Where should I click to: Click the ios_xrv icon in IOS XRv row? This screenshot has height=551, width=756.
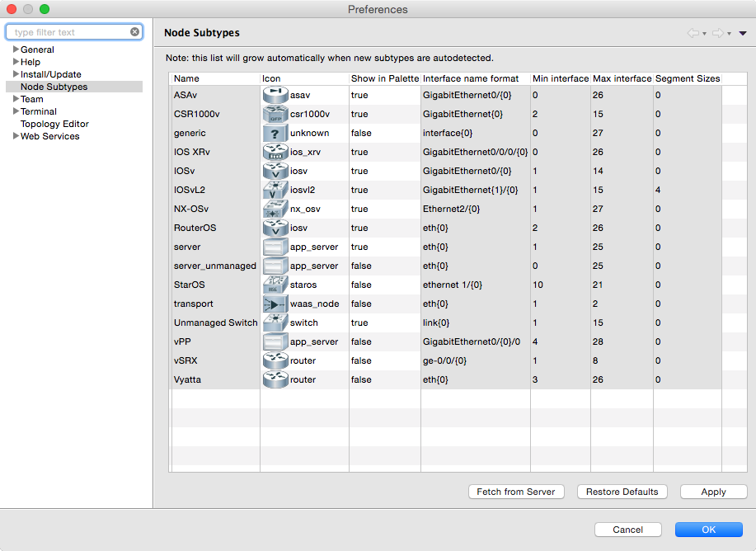[x=275, y=152]
